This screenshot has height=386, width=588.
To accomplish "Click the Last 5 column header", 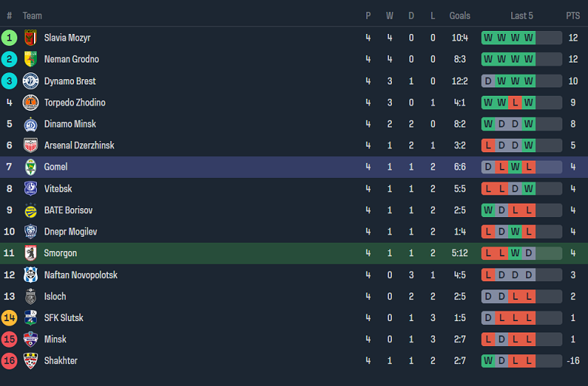I will pyautogui.click(x=522, y=16).
